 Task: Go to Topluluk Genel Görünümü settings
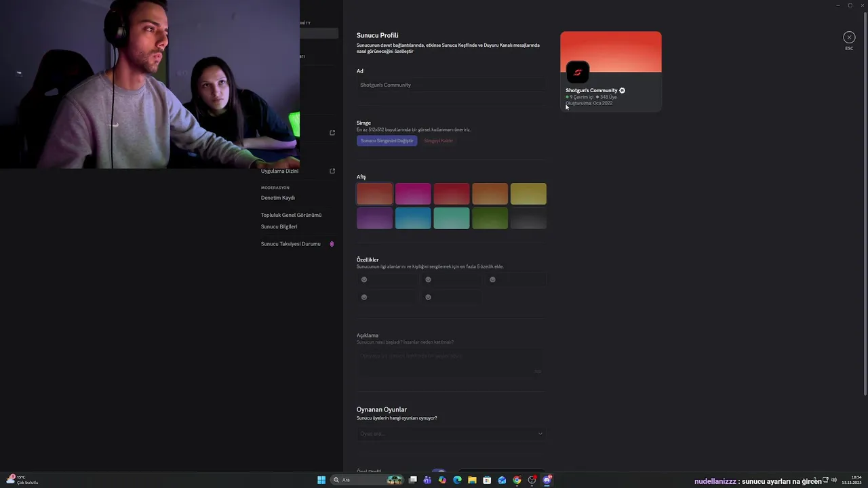[291, 215]
